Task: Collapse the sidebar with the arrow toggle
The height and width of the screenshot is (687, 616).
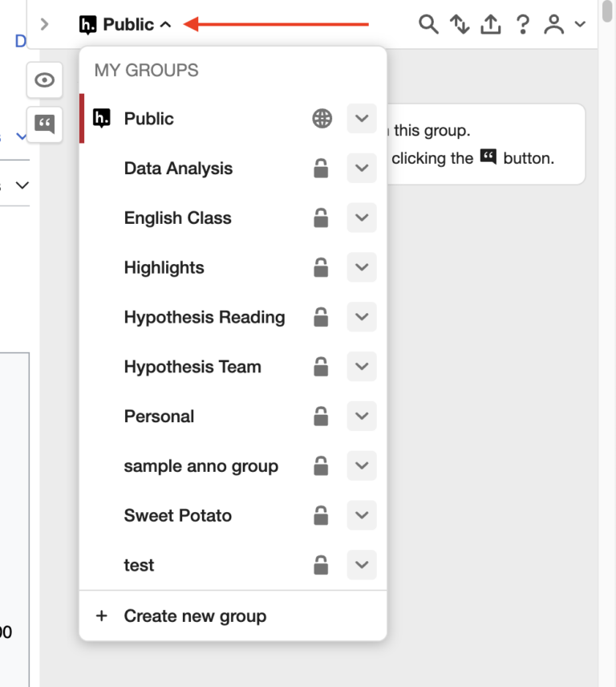Action: [44, 24]
